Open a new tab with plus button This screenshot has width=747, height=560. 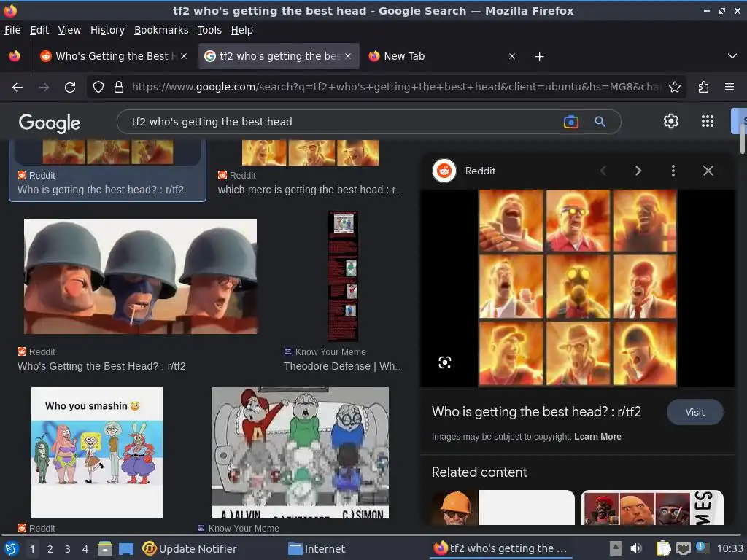(x=539, y=57)
